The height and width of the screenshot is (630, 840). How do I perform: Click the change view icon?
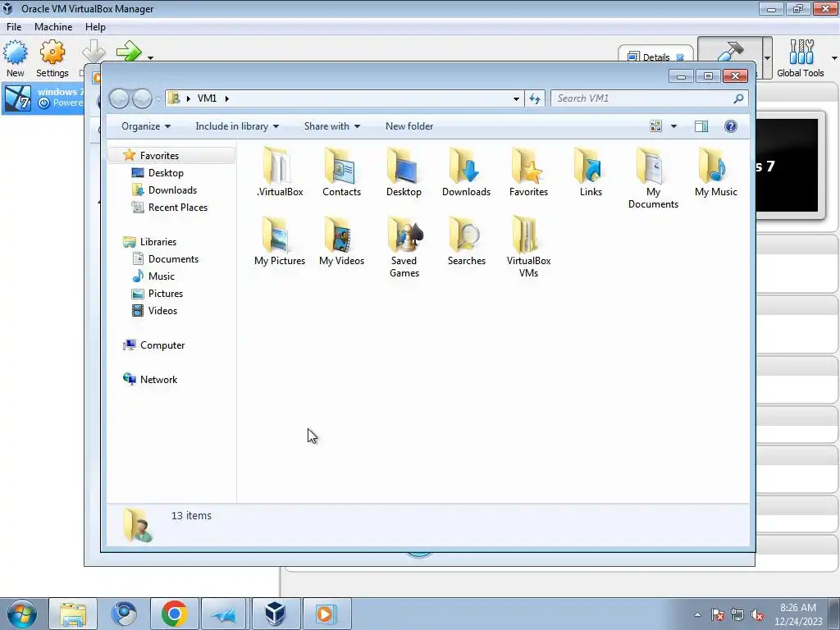tap(655, 126)
